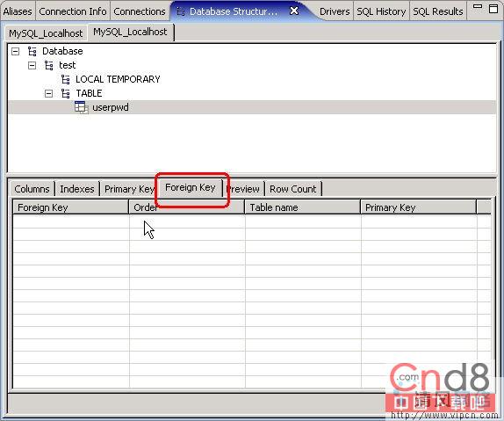Viewport: 504px width, 421px height.
Task: Click the Database node tree icon
Action: point(32,51)
